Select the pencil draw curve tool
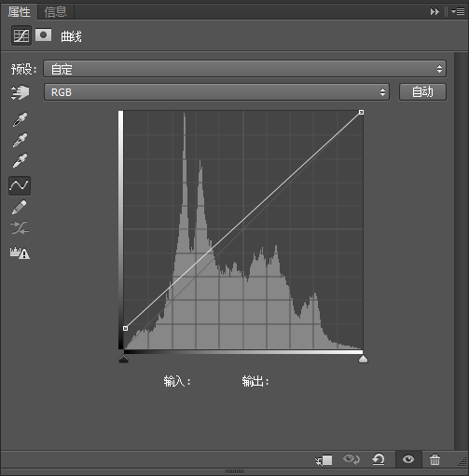Image resolution: width=469 pixels, height=476 pixels. pyautogui.click(x=20, y=207)
